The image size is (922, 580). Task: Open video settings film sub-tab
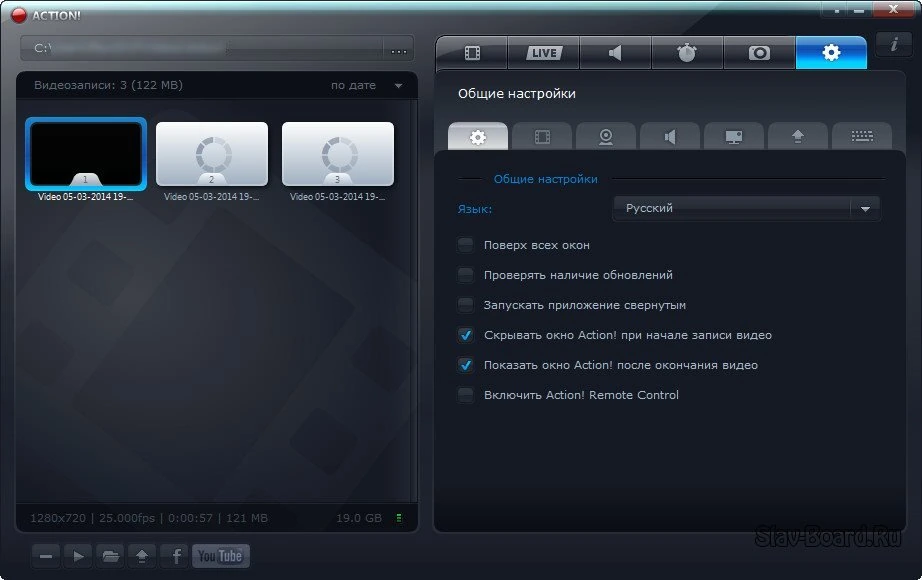click(x=542, y=137)
